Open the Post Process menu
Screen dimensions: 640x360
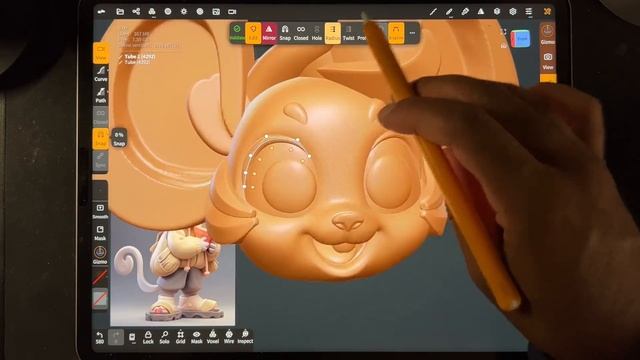(x=200, y=12)
